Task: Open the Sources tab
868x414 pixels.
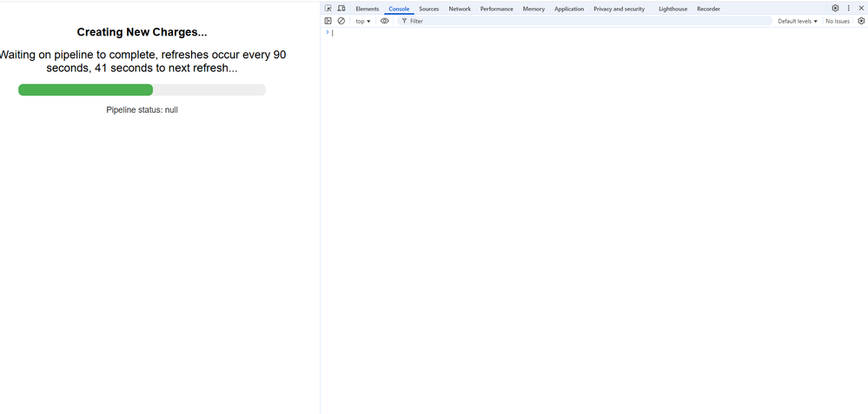Action: click(428, 9)
